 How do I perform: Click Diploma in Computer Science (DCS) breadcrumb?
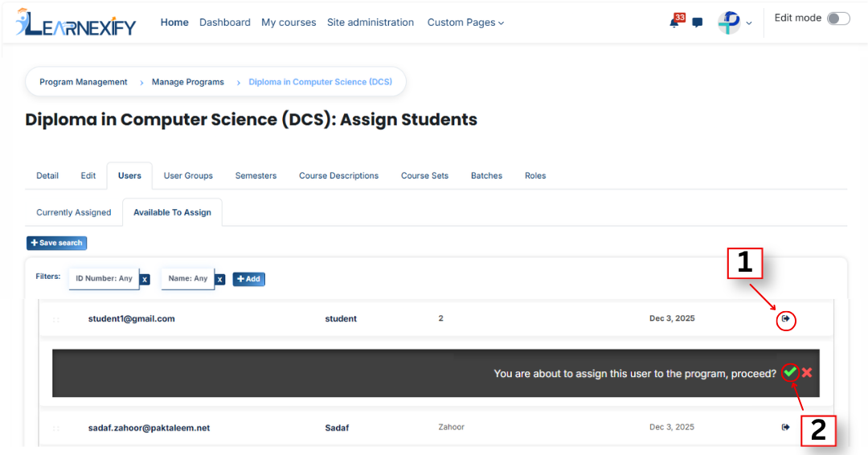320,82
